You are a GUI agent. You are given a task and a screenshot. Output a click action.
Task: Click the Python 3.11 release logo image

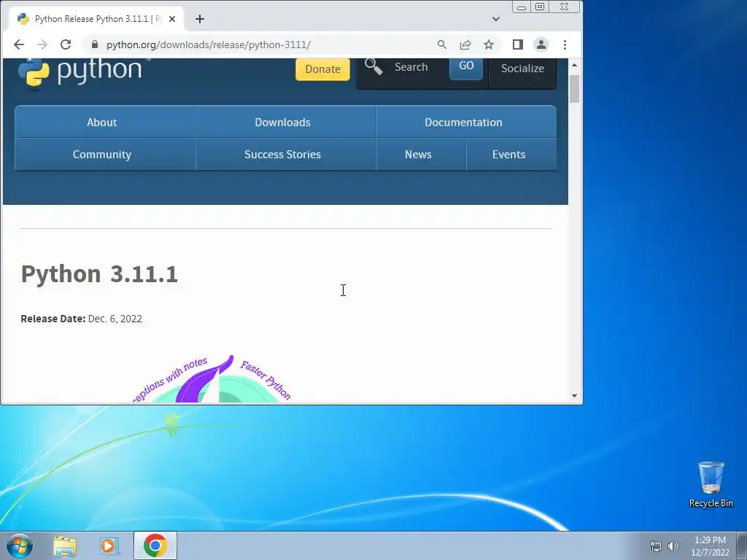pos(212,379)
